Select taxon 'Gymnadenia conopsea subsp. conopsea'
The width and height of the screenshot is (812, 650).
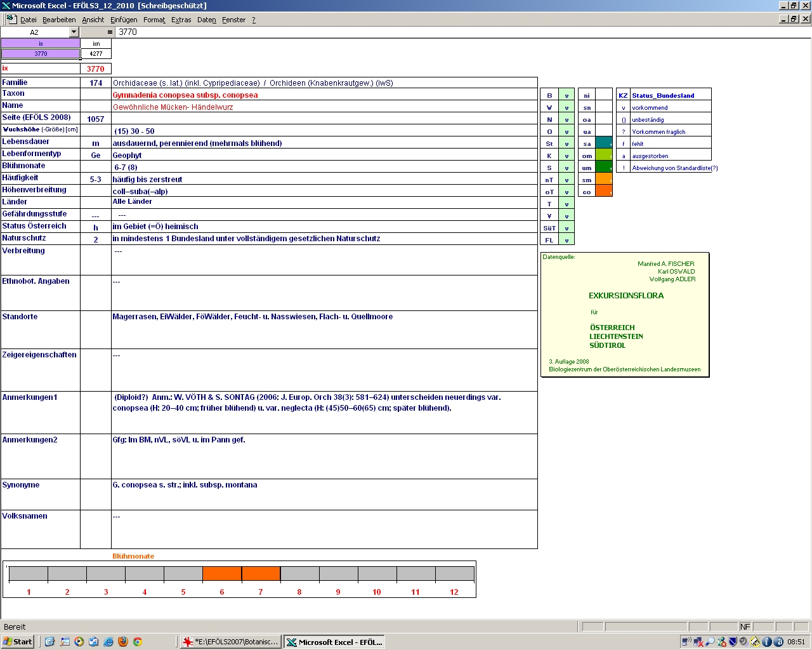[x=185, y=95]
